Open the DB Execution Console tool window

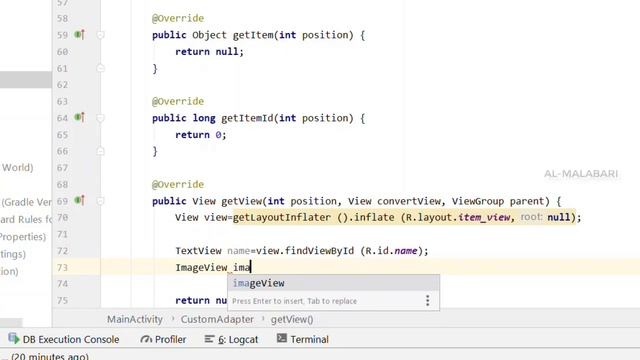pos(64,339)
